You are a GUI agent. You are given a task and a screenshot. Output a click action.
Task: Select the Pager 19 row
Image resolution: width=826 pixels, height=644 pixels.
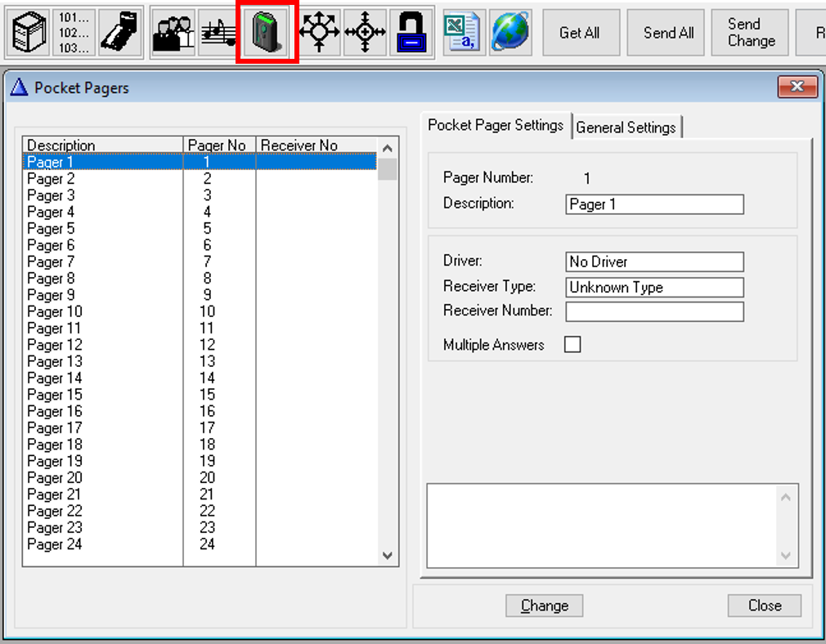[x=200, y=461]
